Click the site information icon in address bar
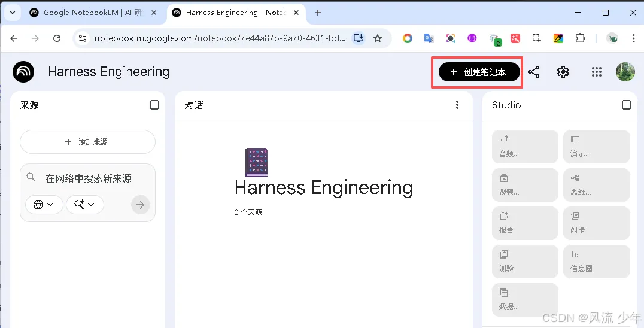 tap(83, 38)
